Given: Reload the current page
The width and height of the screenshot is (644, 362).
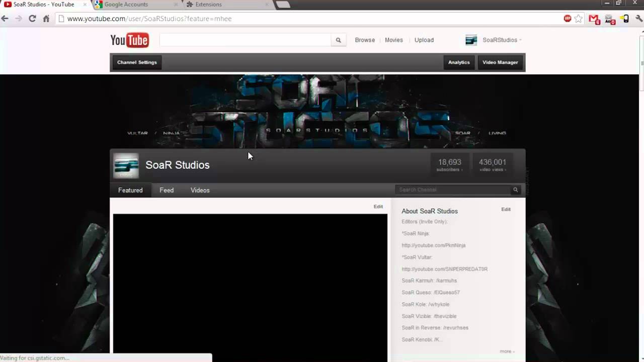Looking at the screenshot, I should point(32,19).
